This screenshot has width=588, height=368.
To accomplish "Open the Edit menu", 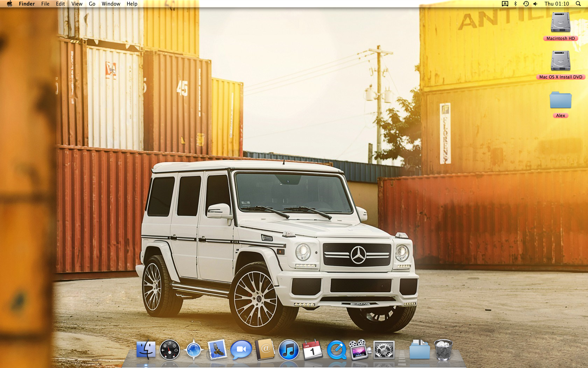I will pos(61,4).
